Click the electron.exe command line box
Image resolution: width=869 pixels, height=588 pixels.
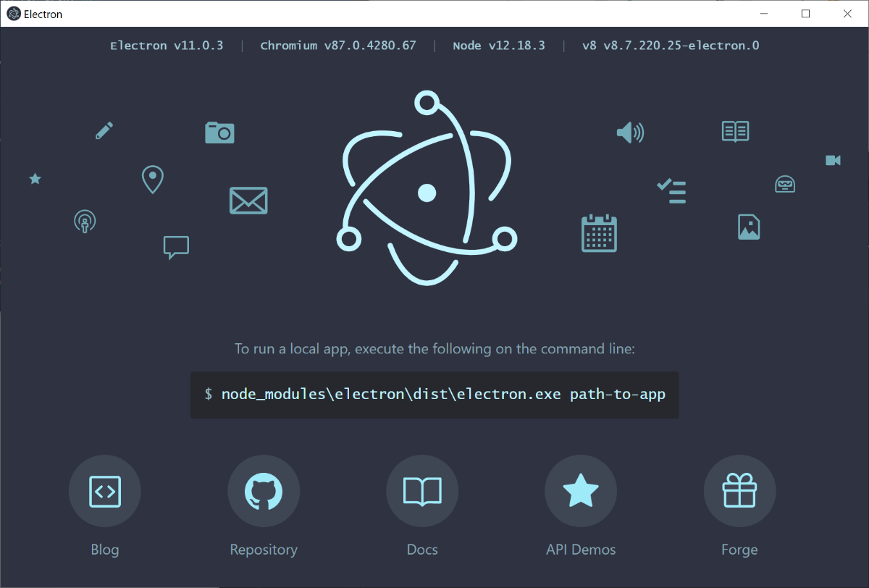[x=434, y=395]
